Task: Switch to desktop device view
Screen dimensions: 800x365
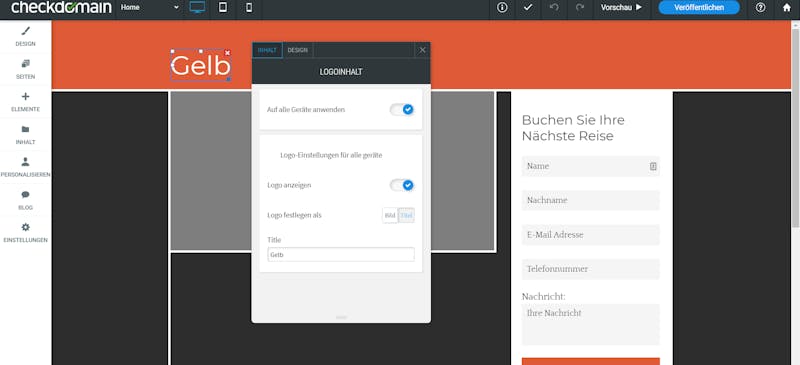Action: point(197,8)
